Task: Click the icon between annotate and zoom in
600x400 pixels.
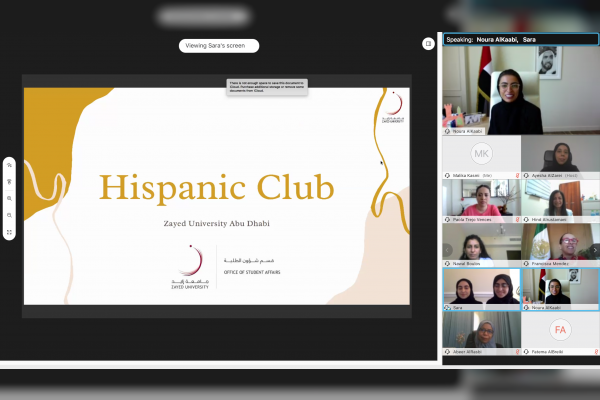Action: (9, 182)
